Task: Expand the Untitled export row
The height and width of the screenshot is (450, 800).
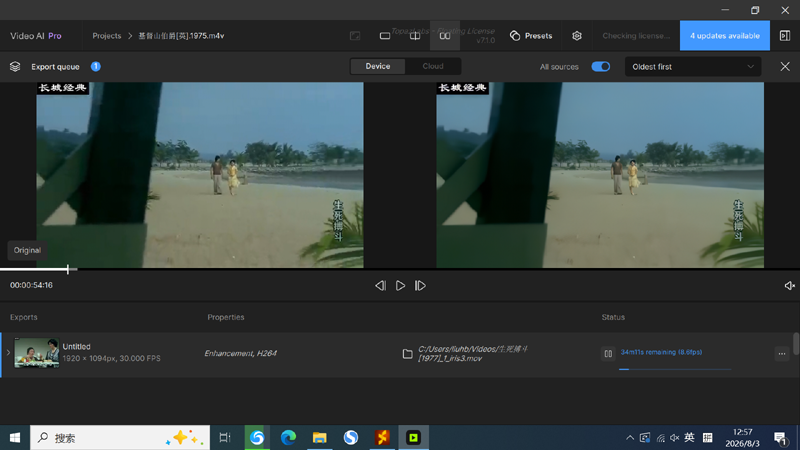Action: point(8,353)
